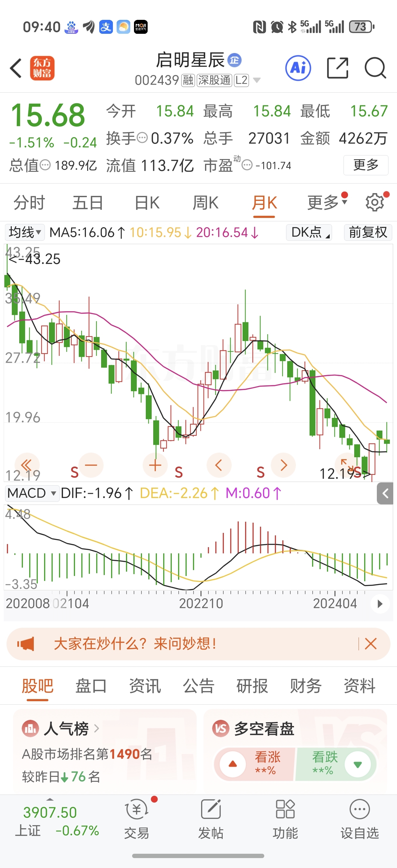Open the 资料 tab
This screenshot has height=868, width=397.
pyautogui.click(x=359, y=686)
